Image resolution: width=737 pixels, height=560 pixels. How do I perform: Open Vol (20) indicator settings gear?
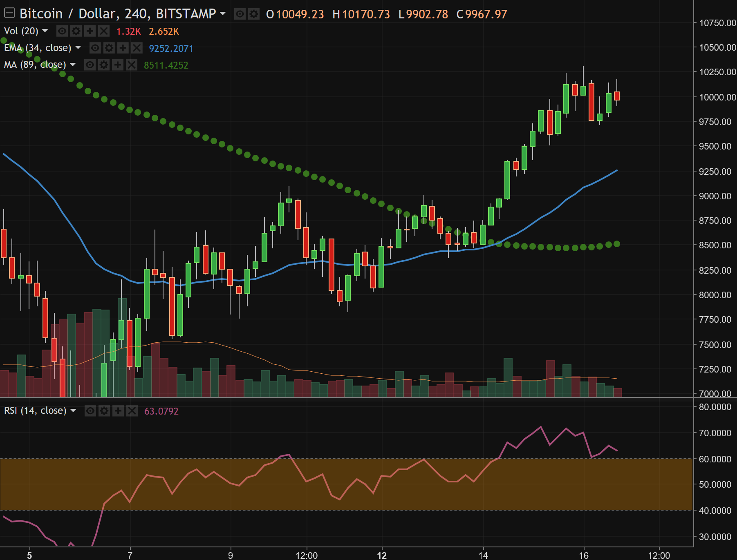tap(76, 31)
